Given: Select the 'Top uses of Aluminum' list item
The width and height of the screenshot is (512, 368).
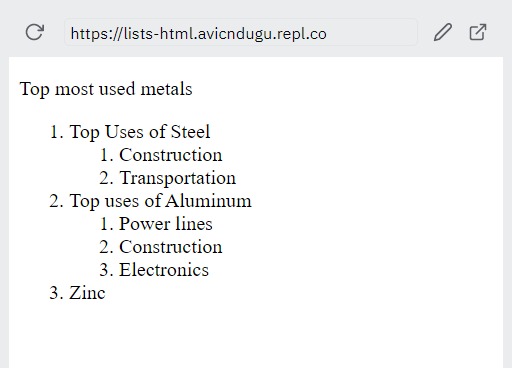Looking at the screenshot, I should [x=160, y=201].
